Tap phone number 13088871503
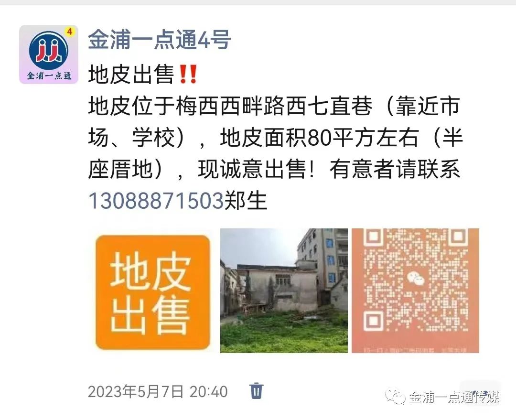Image resolution: width=516 pixels, height=420 pixels. (156, 201)
